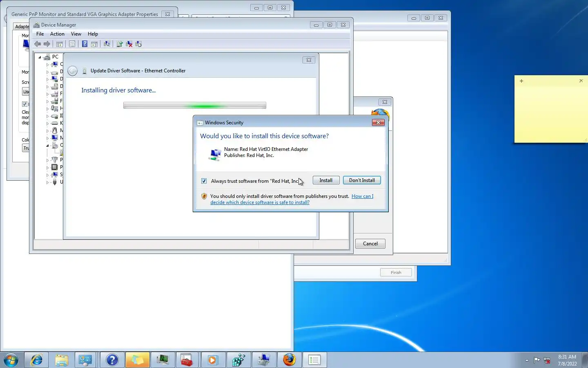This screenshot has width=588, height=368.
Task: Click the greyed Finish button
Action: pos(396,272)
